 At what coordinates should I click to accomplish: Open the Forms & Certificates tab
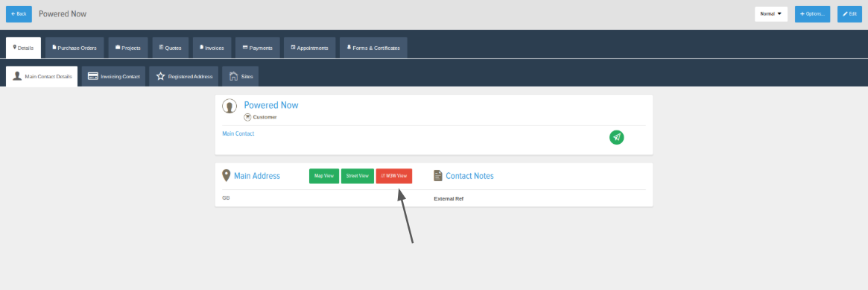click(374, 48)
